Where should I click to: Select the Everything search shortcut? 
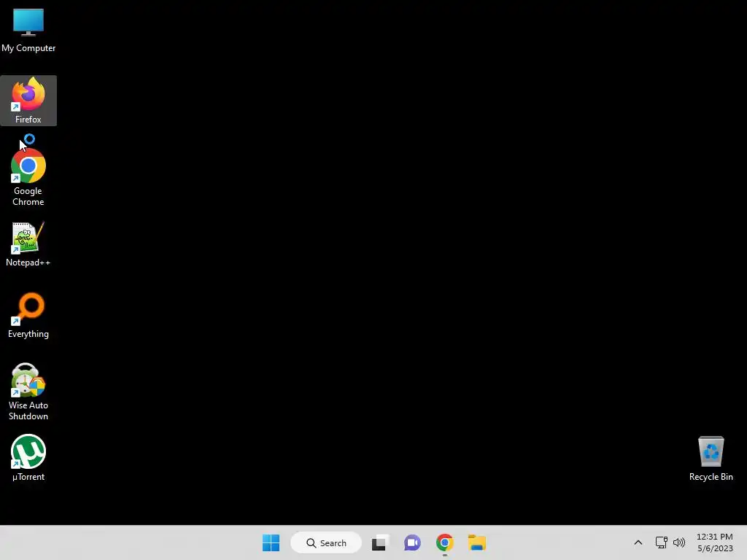point(28,316)
